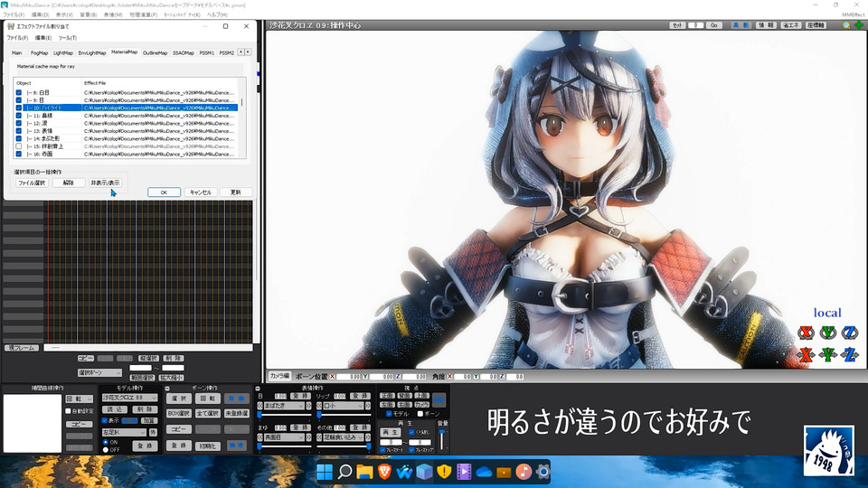The width and height of the screenshot is (868, 488).
Task: Click the ファイル選択 button
Action: point(33,183)
